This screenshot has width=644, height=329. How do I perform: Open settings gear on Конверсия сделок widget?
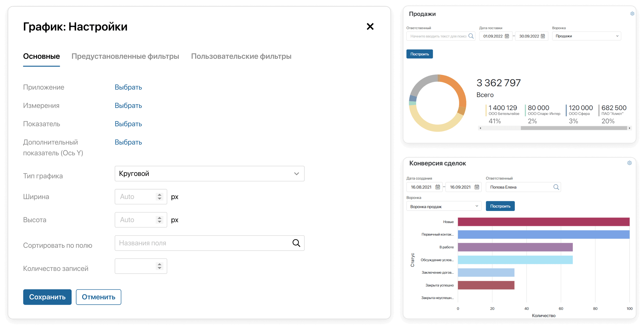[630, 163]
